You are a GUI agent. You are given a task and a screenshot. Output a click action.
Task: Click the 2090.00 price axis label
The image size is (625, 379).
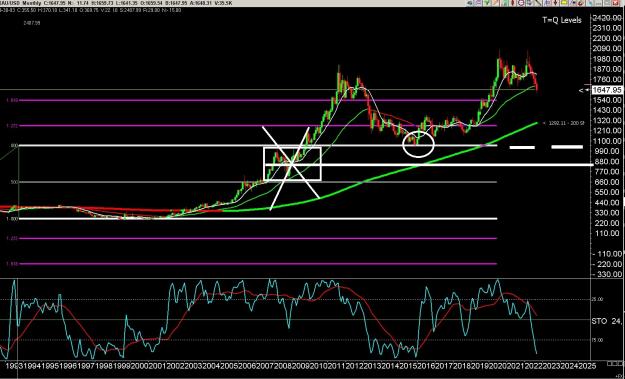tap(607, 49)
